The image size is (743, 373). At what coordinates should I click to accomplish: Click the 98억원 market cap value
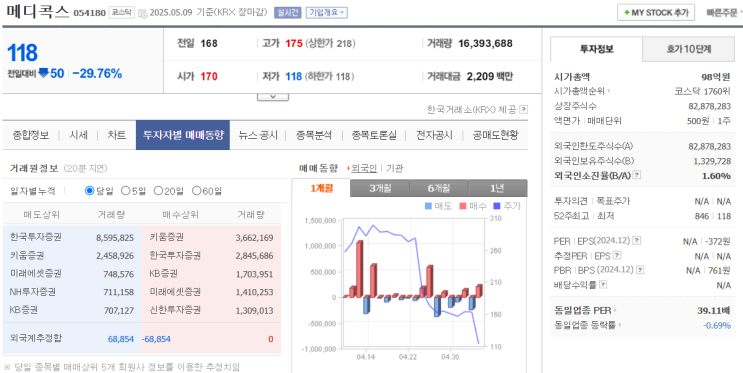pyautogui.click(x=716, y=77)
